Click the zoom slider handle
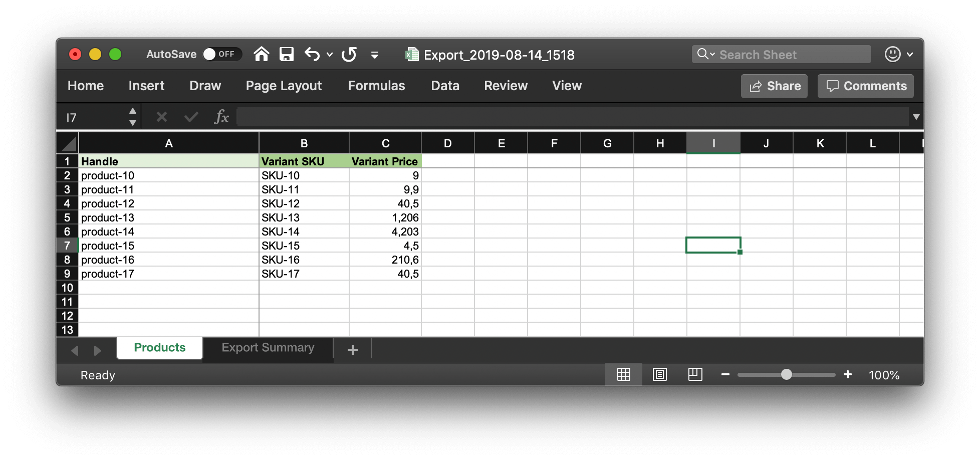The image size is (980, 460). point(787,374)
